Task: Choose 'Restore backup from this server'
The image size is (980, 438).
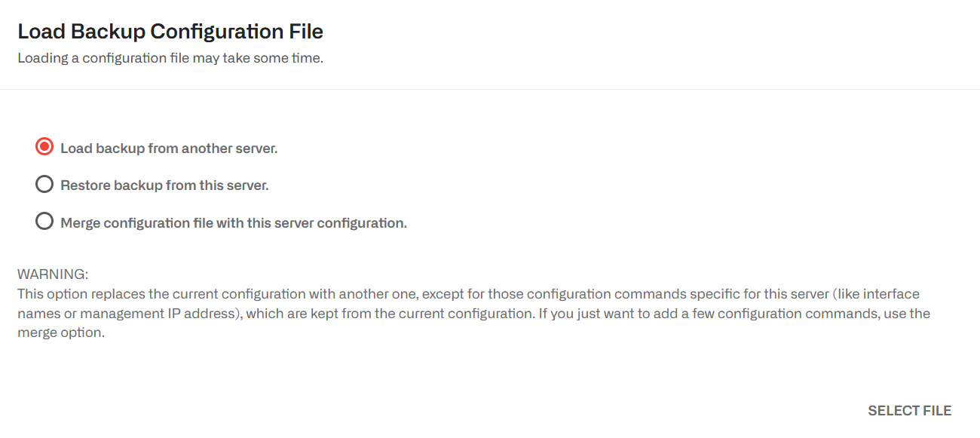Action: coord(44,184)
